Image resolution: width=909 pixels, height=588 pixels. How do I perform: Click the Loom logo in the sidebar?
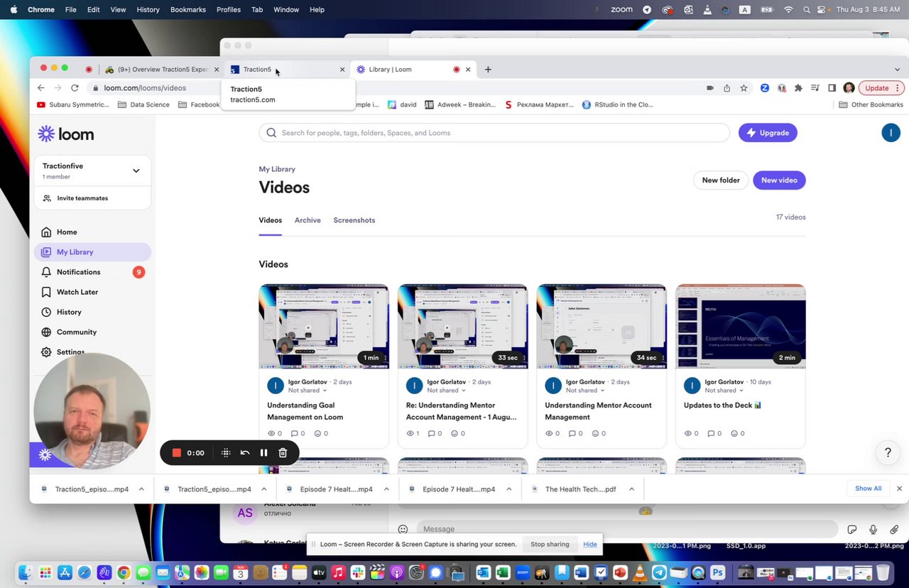click(66, 134)
